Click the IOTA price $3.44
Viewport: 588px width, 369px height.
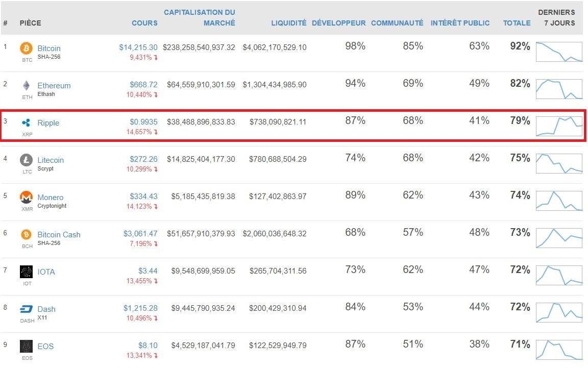coord(148,270)
